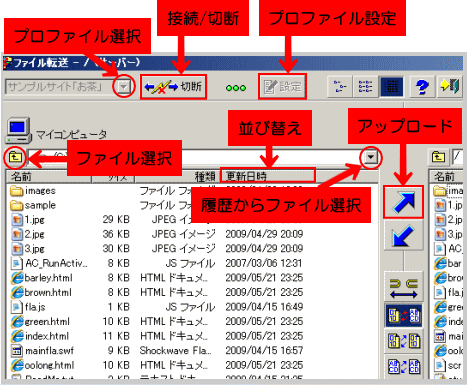Viewport: 467px width, 385px height.
Task: Sort local files by 更新日時 column
Action: (267, 176)
